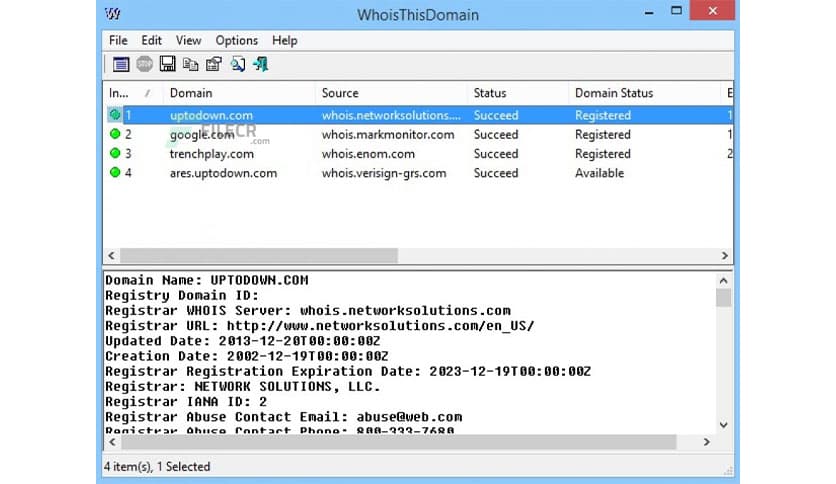Viewport: 836px width, 484px height.
Task: Minimize the WhoisThisDomain window
Action: pos(649,12)
